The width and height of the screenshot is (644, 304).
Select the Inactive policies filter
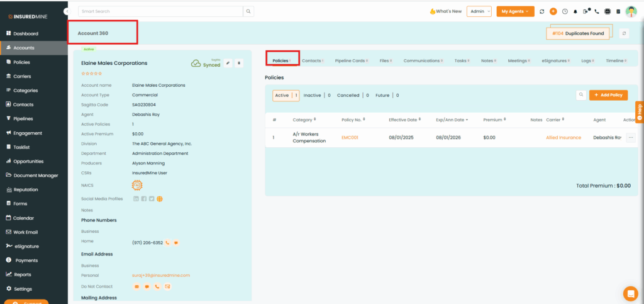(312, 96)
